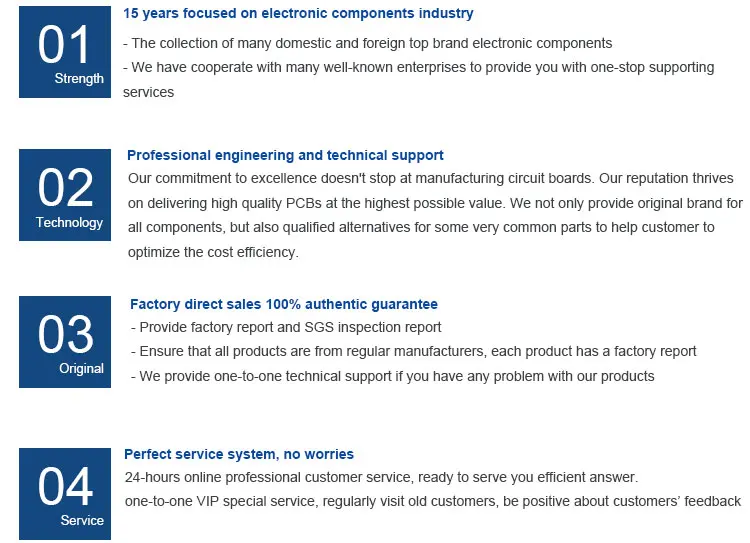This screenshot has width=750, height=543.
Task: Click 'Perfect service system, no worries' heading
Action: pos(239,454)
